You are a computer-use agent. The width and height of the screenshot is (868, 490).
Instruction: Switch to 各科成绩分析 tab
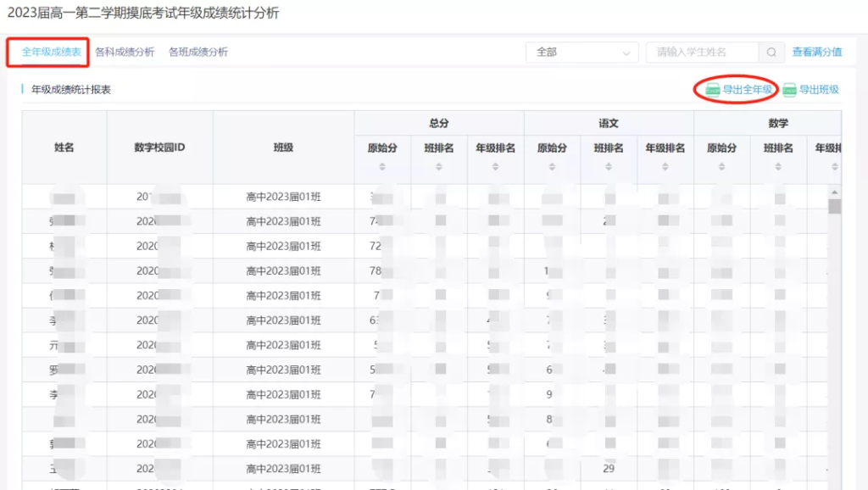tap(125, 52)
